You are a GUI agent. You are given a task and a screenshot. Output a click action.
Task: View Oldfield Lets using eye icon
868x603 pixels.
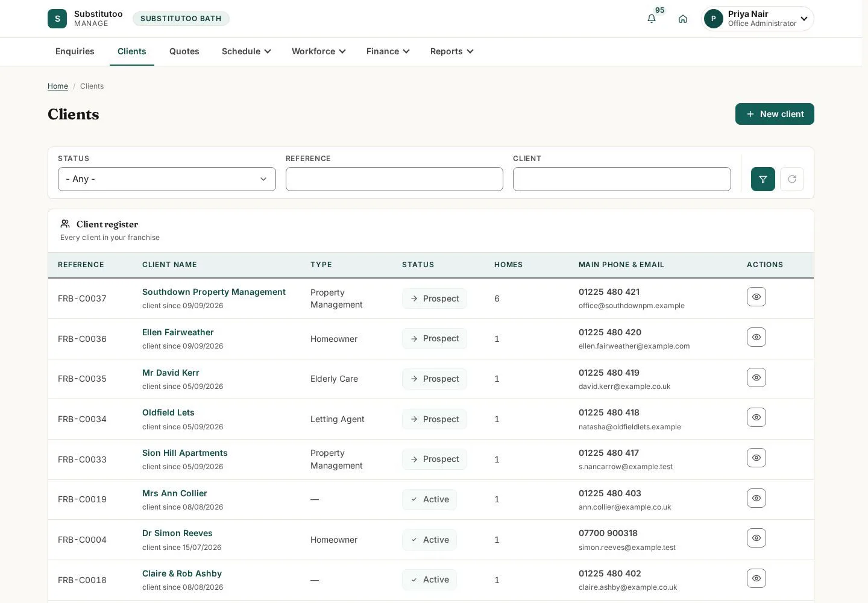point(756,417)
